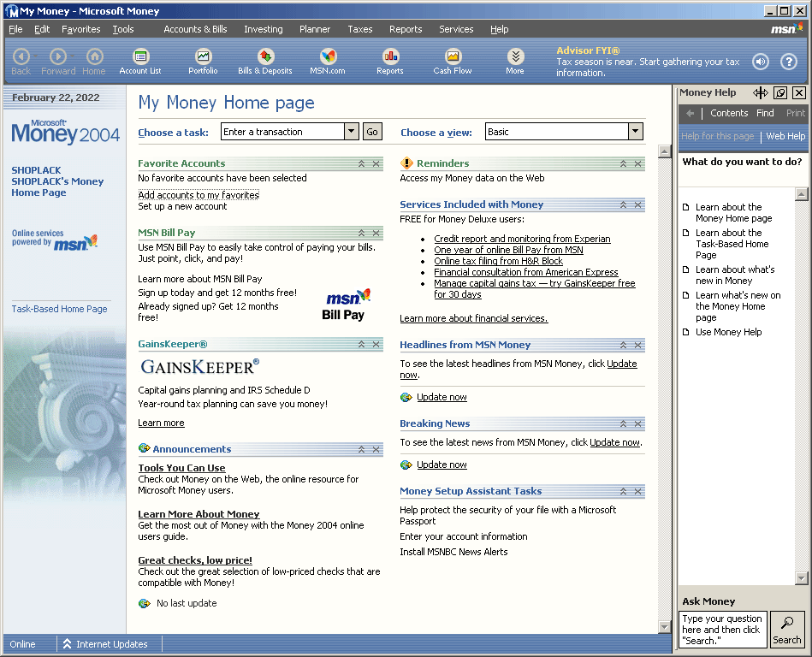The image size is (812, 657).
Task: Open Task-Based Home Page link
Action: coord(60,309)
